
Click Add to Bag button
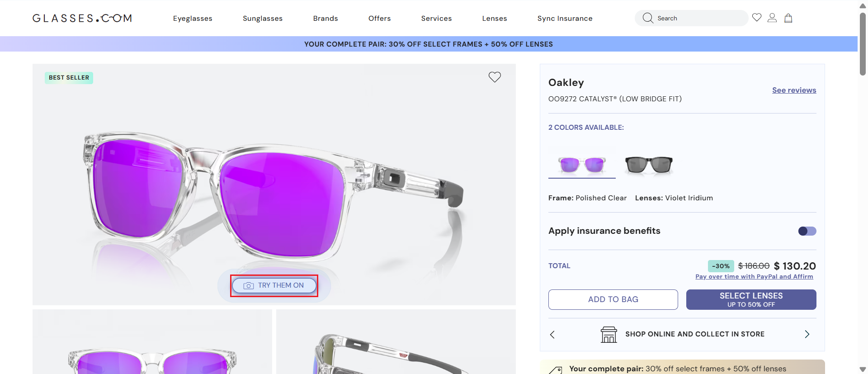click(x=613, y=299)
